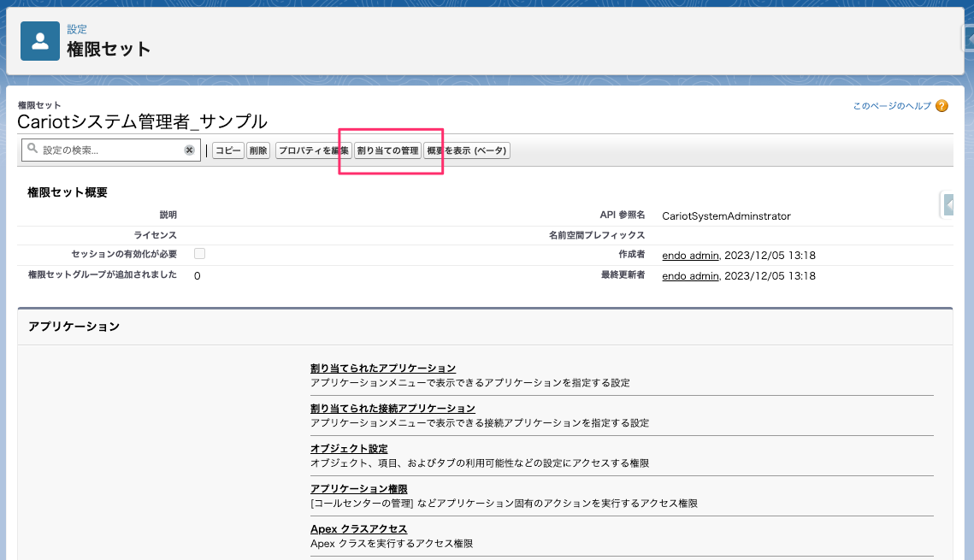This screenshot has height=560, width=974.
Task: Open 割り当てられた接続アプリケーション settings
Action: click(x=393, y=409)
